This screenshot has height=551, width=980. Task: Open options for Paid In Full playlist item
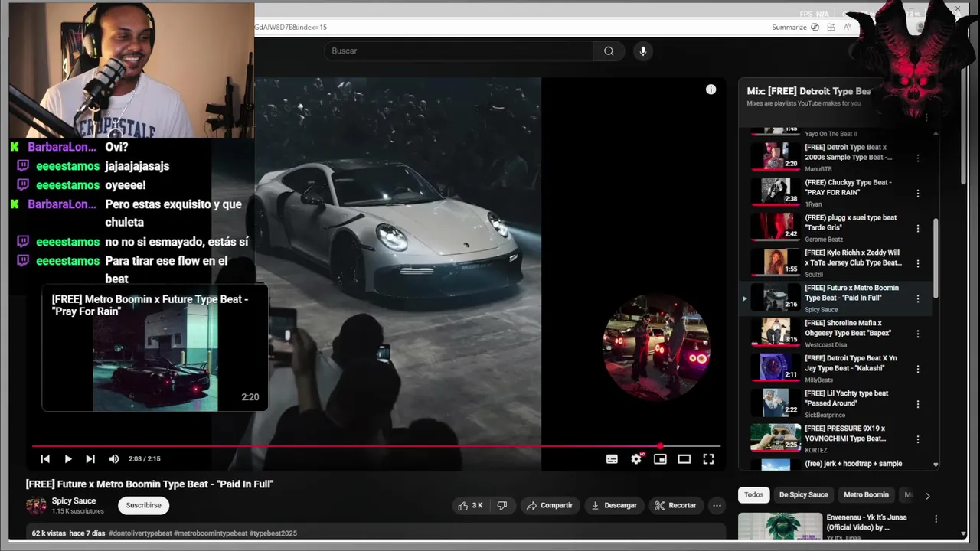(x=918, y=298)
